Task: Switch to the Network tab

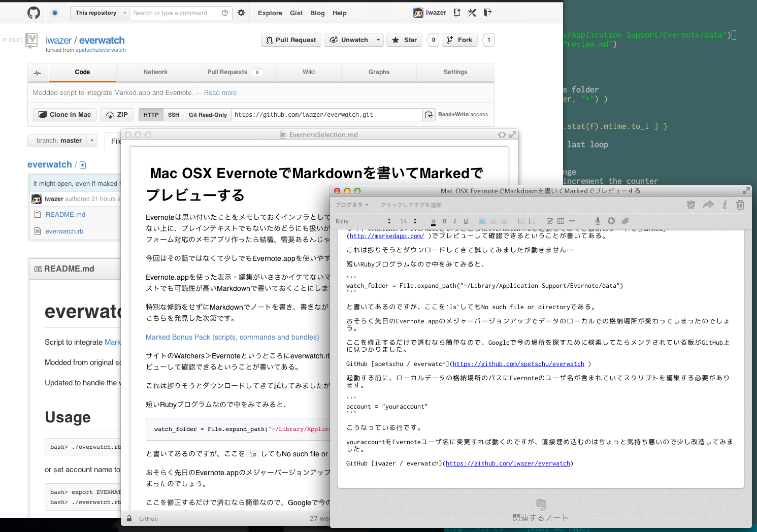Action: coord(155,72)
